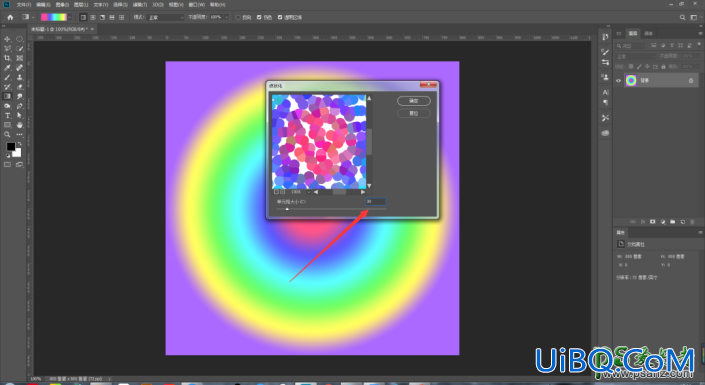The image size is (705, 385).
Task: Open the Layer menu
Action: click(80, 4)
